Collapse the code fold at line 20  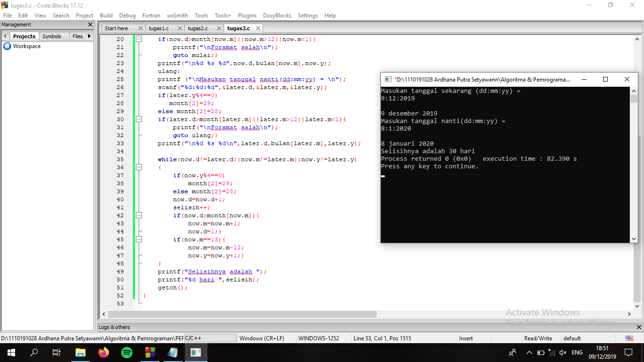[x=139, y=39]
